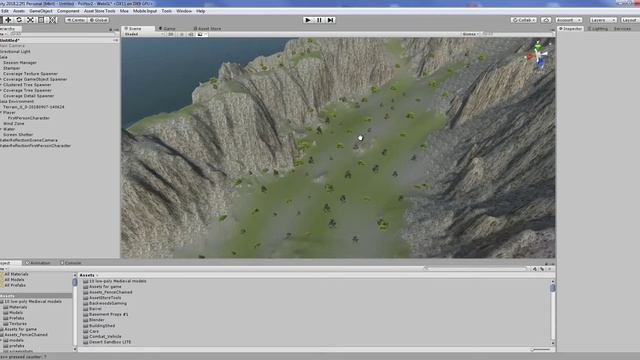Open the Shaded draw mode dropdown
640x360 pixels.
144,34
